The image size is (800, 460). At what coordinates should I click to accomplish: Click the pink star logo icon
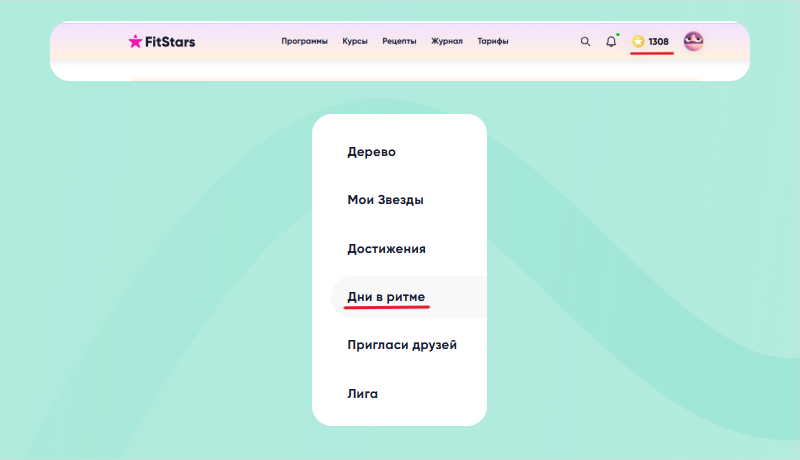[135, 41]
